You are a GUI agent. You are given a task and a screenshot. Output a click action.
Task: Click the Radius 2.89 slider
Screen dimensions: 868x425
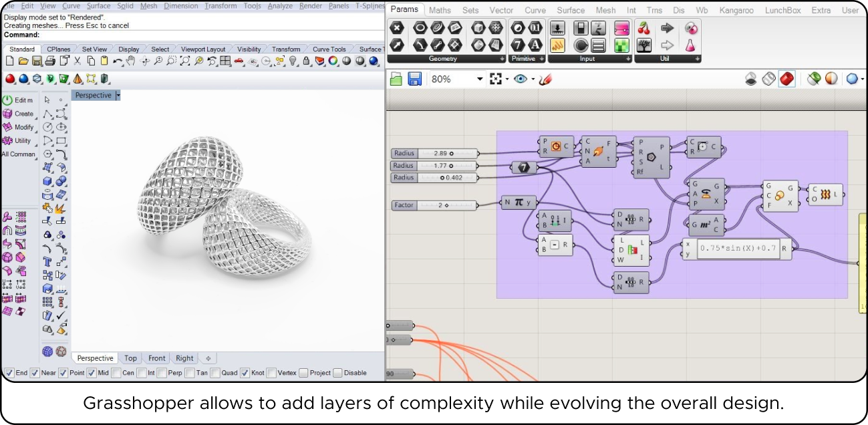pyautogui.click(x=447, y=154)
